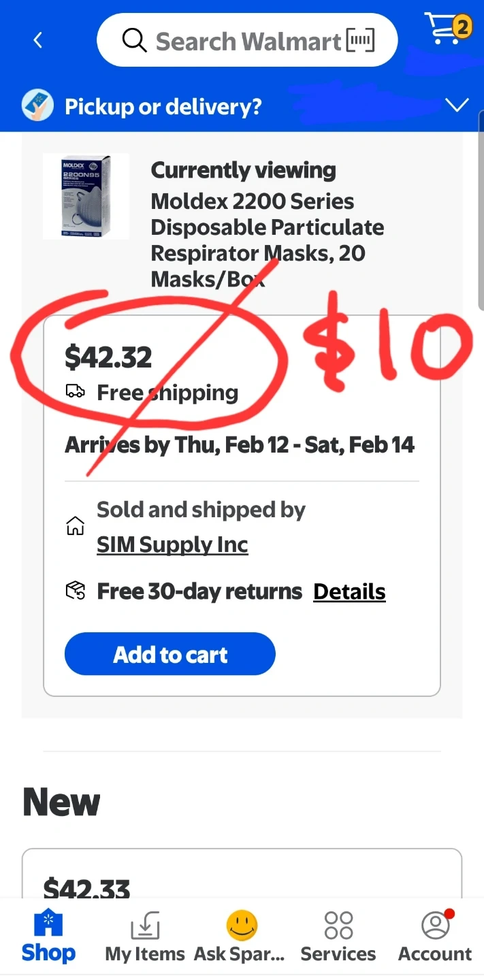The width and height of the screenshot is (484, 980).
Task: Open the SIM Supply Inc seller link
Action: 172,544
